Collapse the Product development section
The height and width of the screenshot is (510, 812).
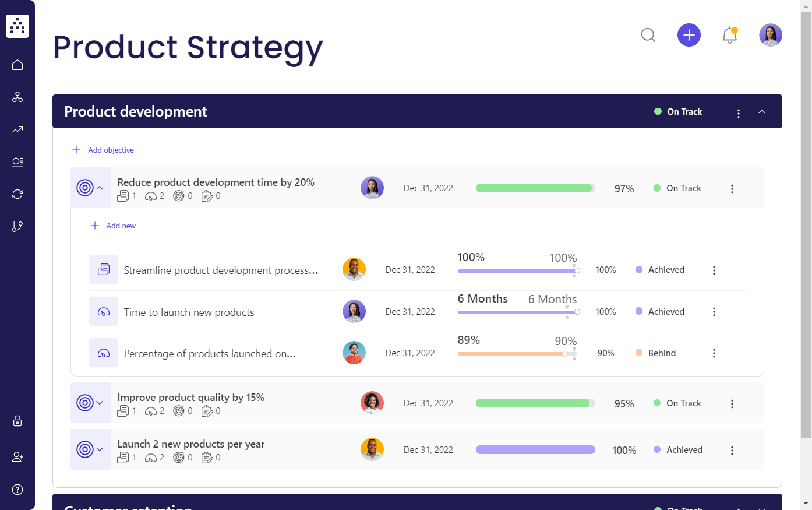point(762,110)
